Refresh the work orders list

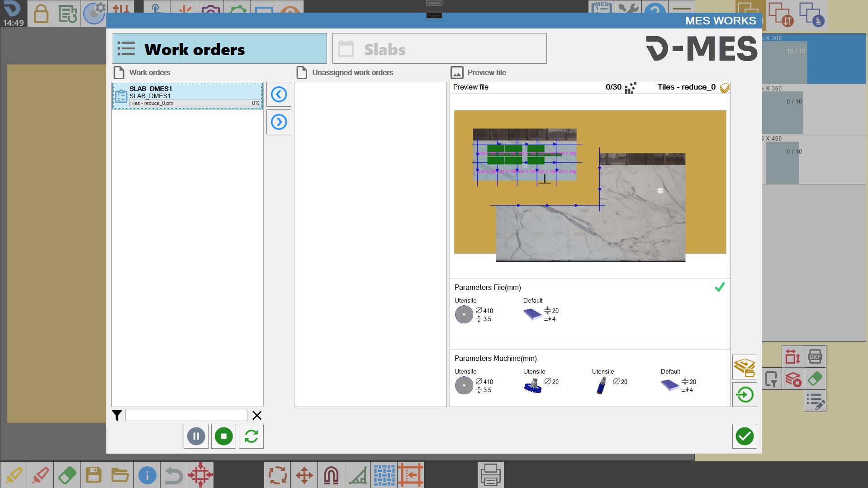(251, 436)
